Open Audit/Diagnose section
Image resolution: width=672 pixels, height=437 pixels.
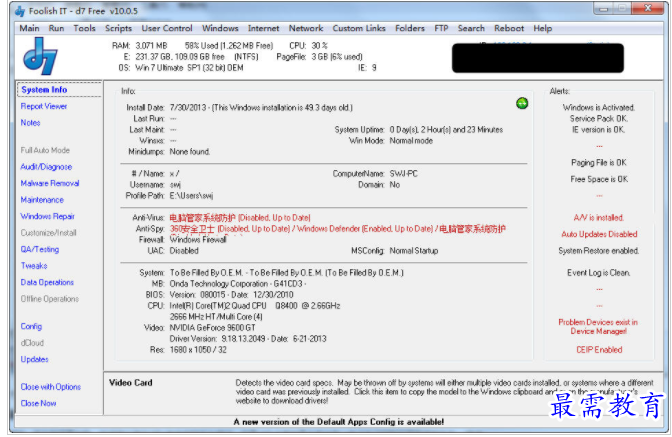46,167
